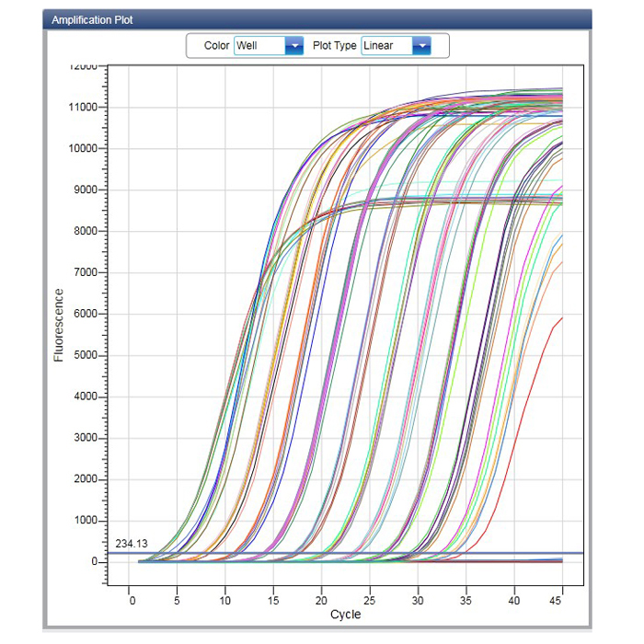Expand the Plot Type dropdown arrow
The height and width of the screenshot is (644, 644).
pyautogui.click(x=420, y=45)
